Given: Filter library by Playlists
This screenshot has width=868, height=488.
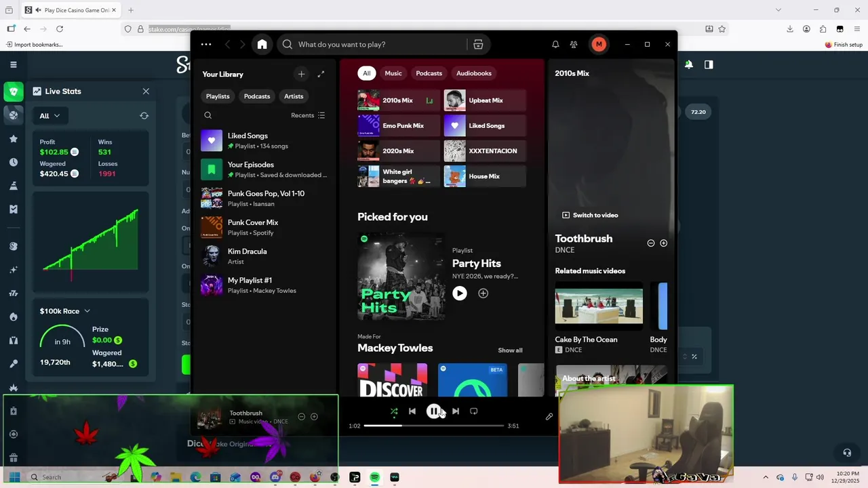Looking at the screenshot, I should click(218, 96).
